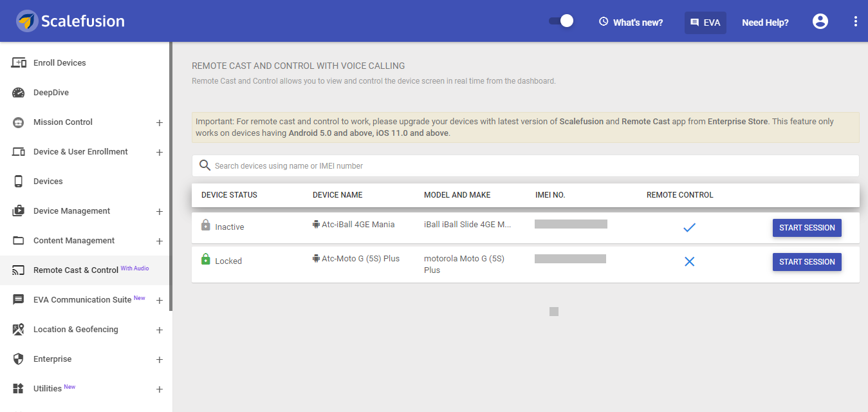Open the three-dot more options menu

click(856, 21)
